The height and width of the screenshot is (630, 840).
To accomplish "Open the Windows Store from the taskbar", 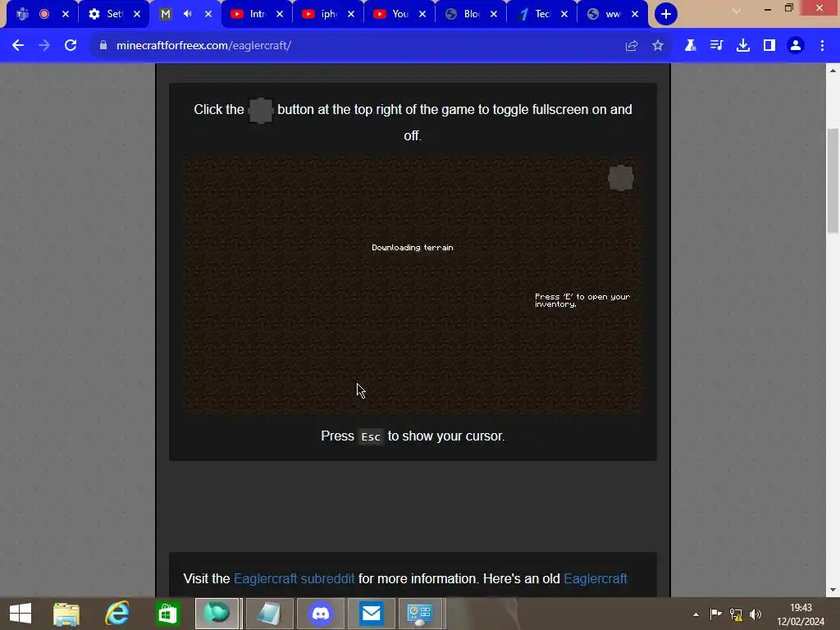I will [x=167, y=614].
